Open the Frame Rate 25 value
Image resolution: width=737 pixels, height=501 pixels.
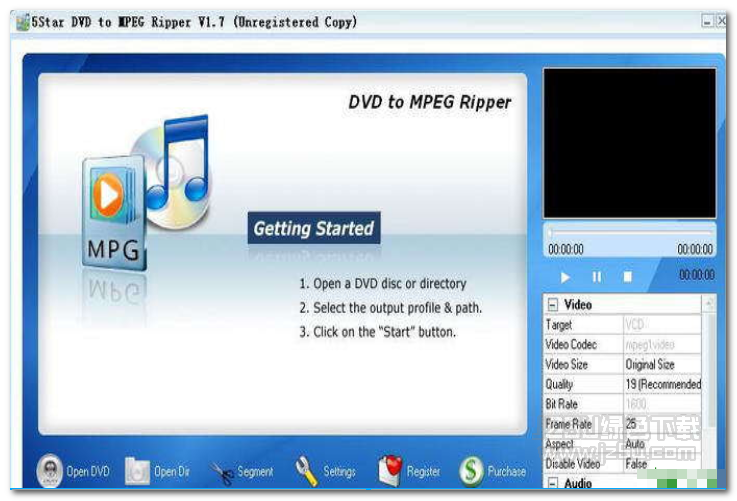click(x=662, y=423)
